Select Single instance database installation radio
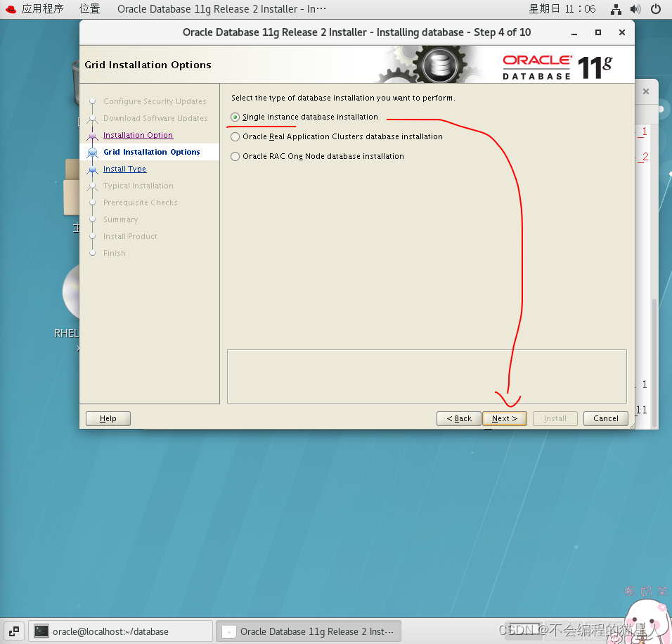The image size is (672, 644). (235, 117)
